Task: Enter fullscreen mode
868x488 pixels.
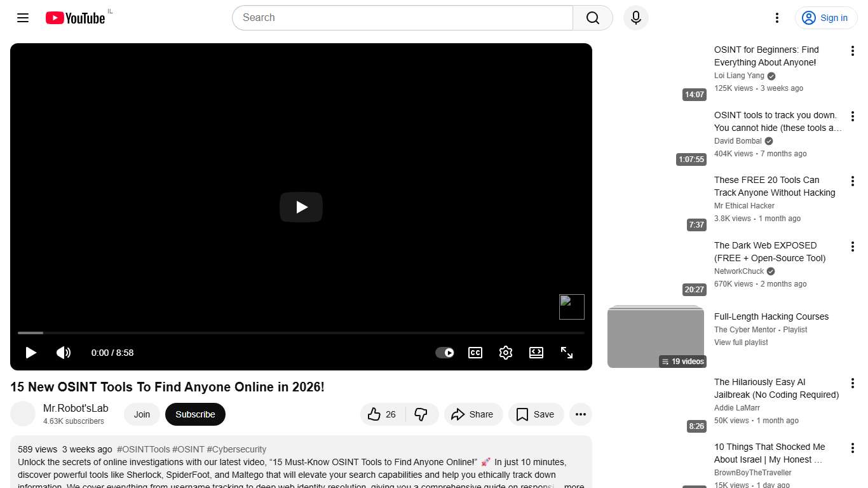Action: (566, 353)
